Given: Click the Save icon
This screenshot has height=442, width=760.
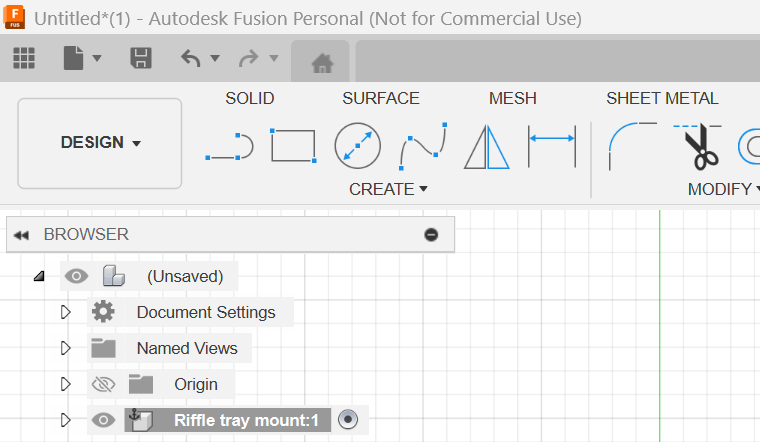Looking at the screenshot, I should coord(141,58).
